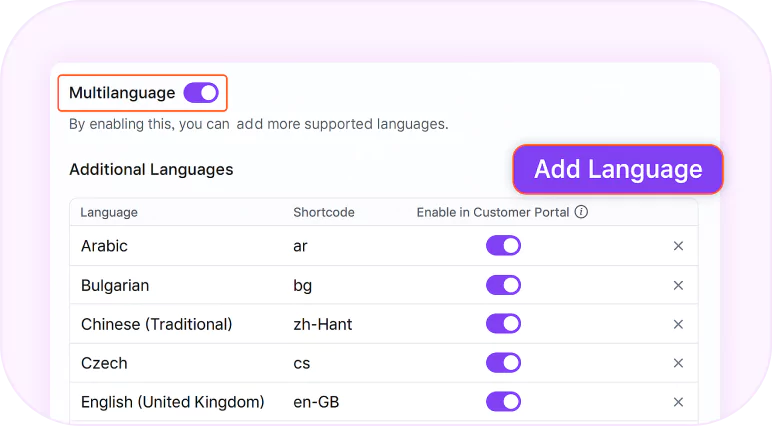The width and height of the screenshot is (772, 426).
Task: Click the en-GB shortcode cell
Action: pyautogui.click(x=316, y=402)
